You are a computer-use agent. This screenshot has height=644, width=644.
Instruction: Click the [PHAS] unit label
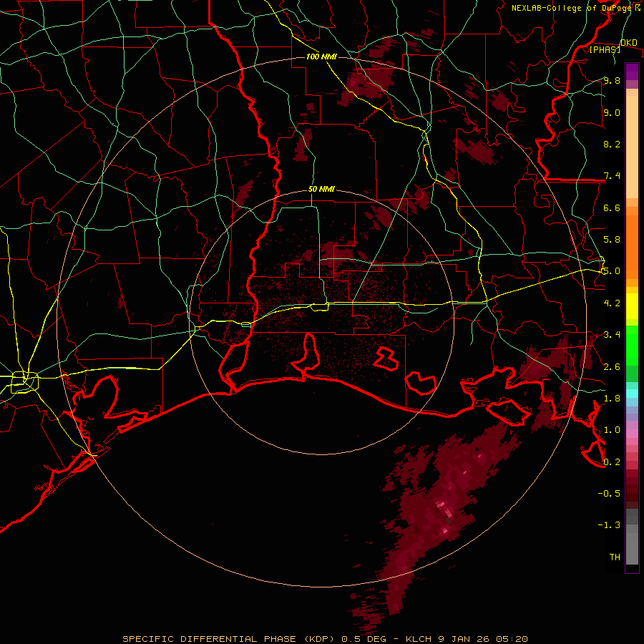tap(605, 49)
